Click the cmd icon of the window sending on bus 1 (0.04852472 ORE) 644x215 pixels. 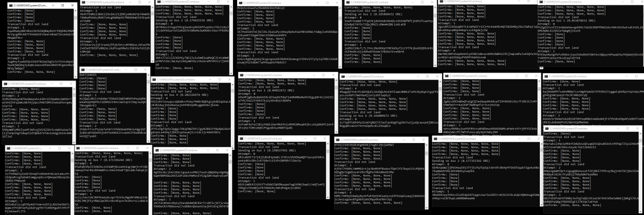point(241,75)
